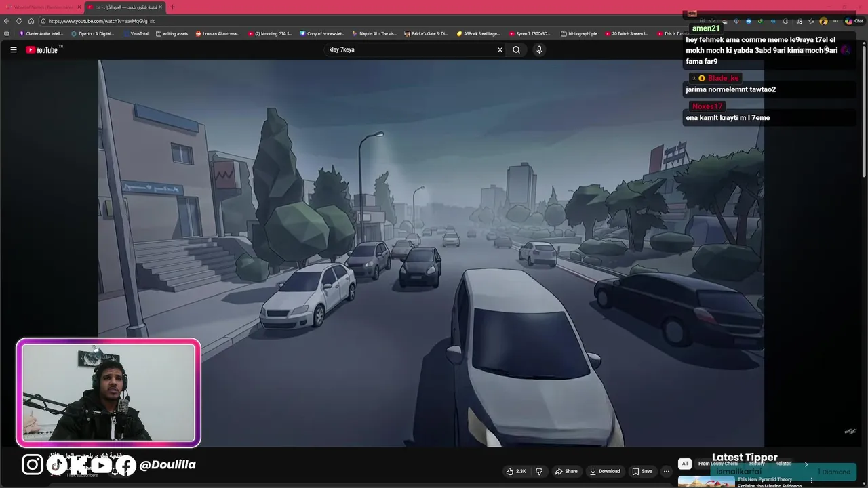Save the video to a playlist
This screenshot has width=868, height=488.
[x=642, y=471]
